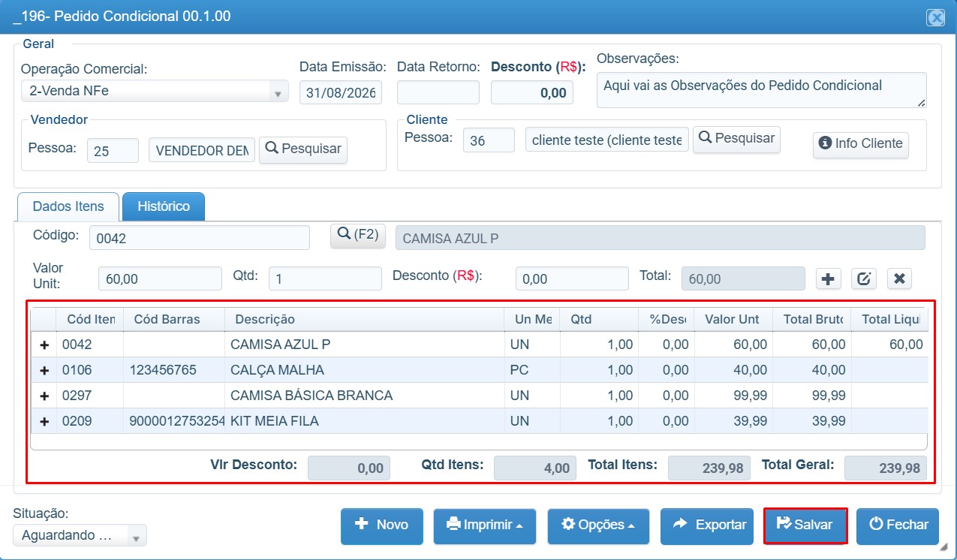The height and width of the screenshot is (560, 957).
Task: Expand the KIT MEIA FILA row
Action: pos(44,421)
